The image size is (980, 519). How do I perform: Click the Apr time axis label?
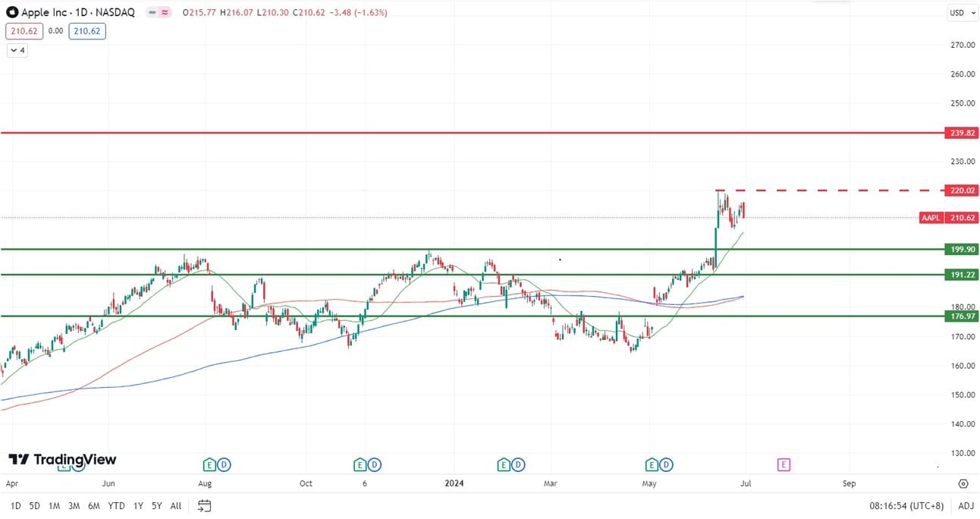click(11, 483)
